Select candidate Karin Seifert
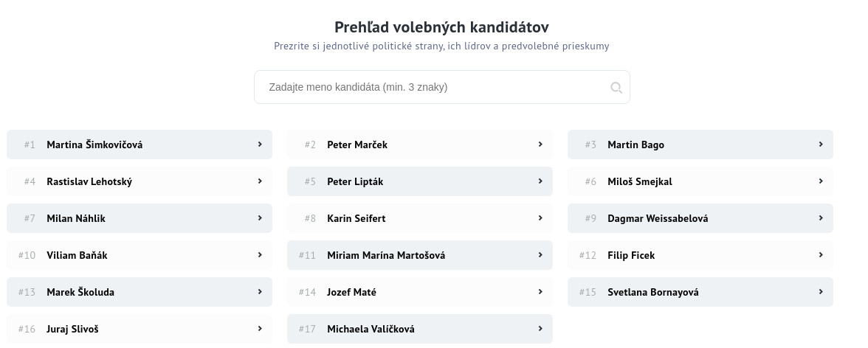 (x=356, y=218)
